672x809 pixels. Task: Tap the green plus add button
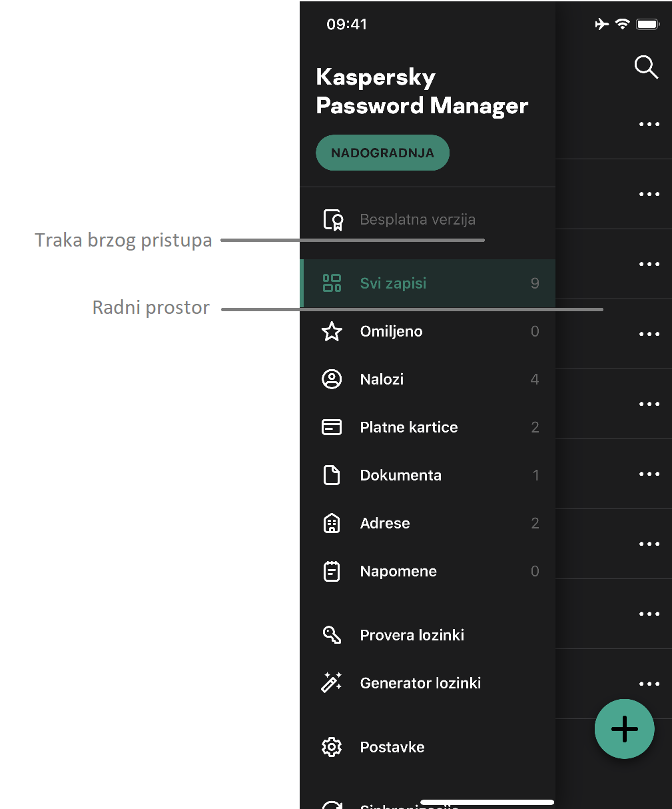624,729
